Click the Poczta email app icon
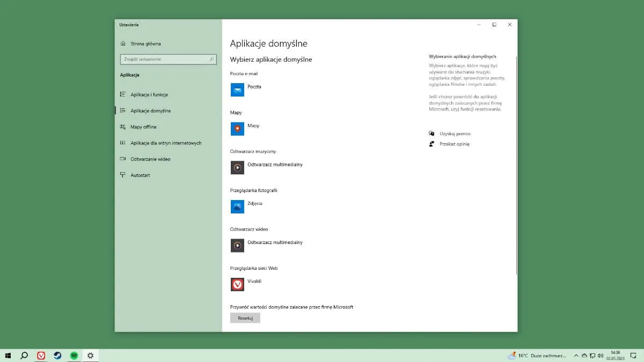 coord(237,90)
